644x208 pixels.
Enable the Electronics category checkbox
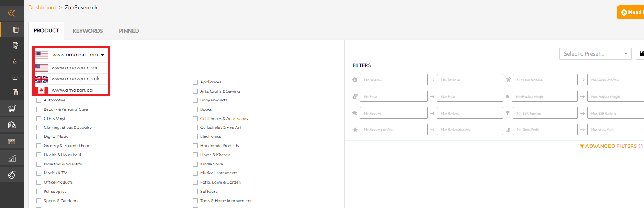pos(195,136)
